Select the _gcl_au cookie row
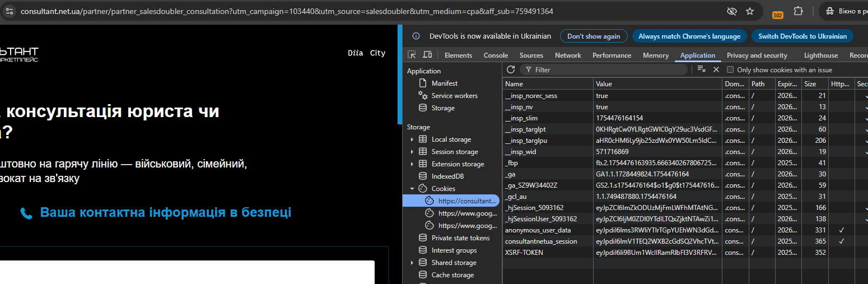The width and height of the screenshot is (868, 284). coord(685,197)
